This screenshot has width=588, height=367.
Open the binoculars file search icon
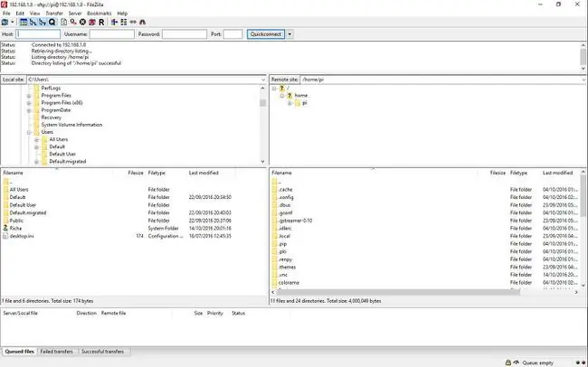[x=143, y=22]
